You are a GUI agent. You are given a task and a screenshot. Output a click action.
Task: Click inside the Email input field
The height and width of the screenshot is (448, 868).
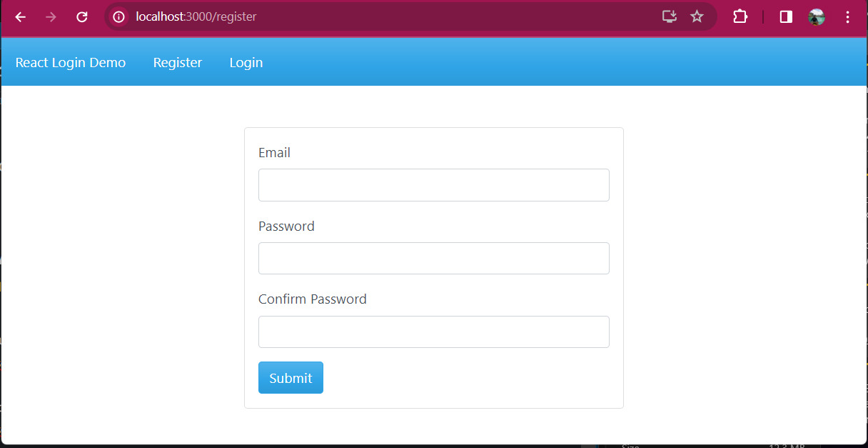click(433, 184)
